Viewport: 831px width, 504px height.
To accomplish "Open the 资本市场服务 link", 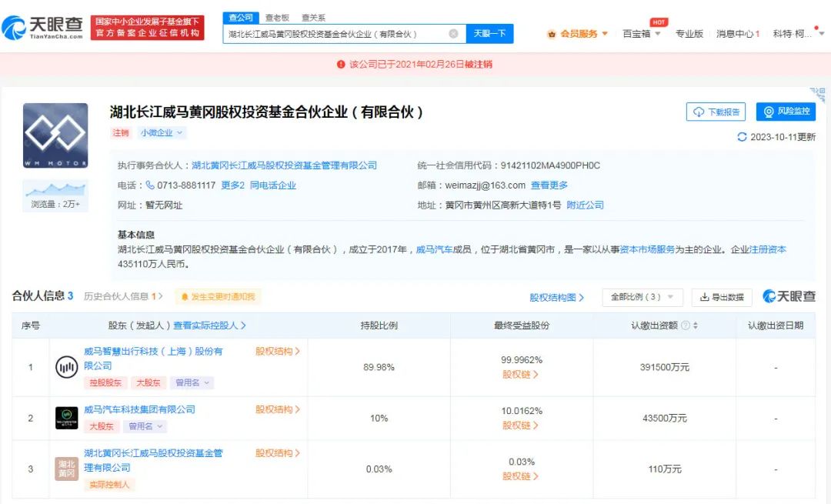I will [646, 249].
